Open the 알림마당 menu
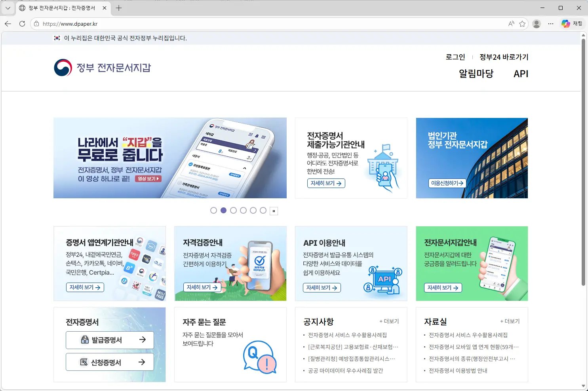Screen dimensions: 588x391 476,74
